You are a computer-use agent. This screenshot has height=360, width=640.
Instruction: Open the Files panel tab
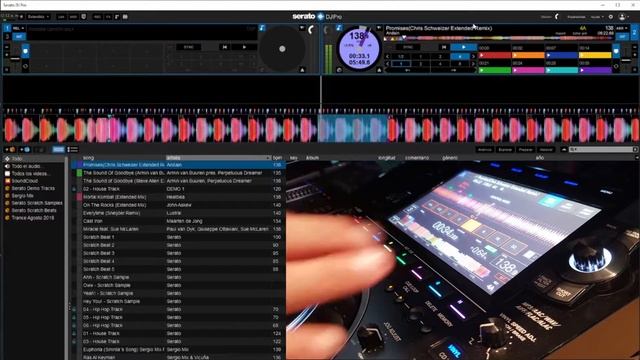point(484,150)
